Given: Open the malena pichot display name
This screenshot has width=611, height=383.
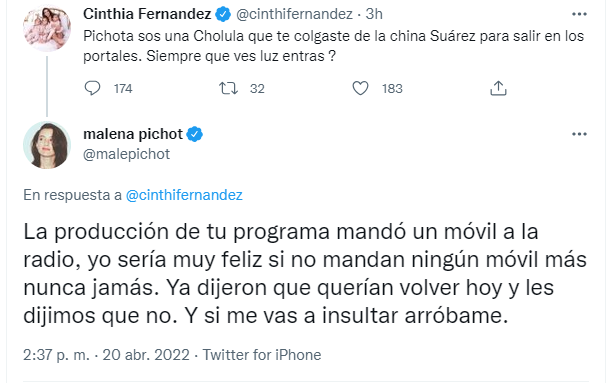Looking at the screenshot, I should (133, 134).
